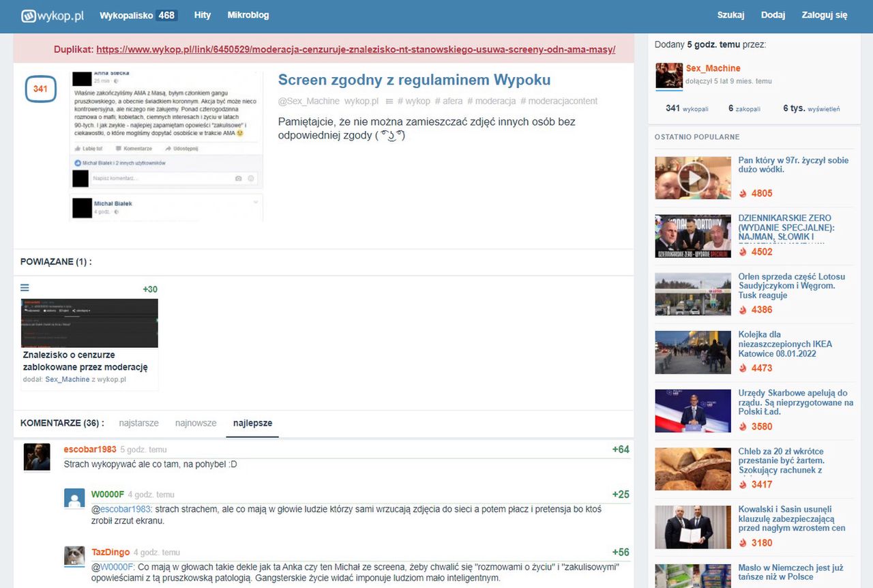The image size is (873, 588).
Task: Open the title Screen zgodny z regulaminem Wypoku
Action: (x=414, y=80)
